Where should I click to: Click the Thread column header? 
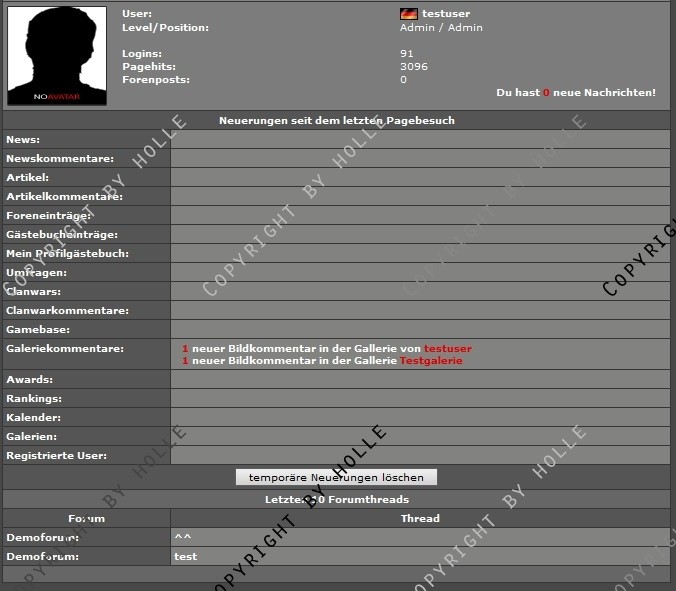420,518
